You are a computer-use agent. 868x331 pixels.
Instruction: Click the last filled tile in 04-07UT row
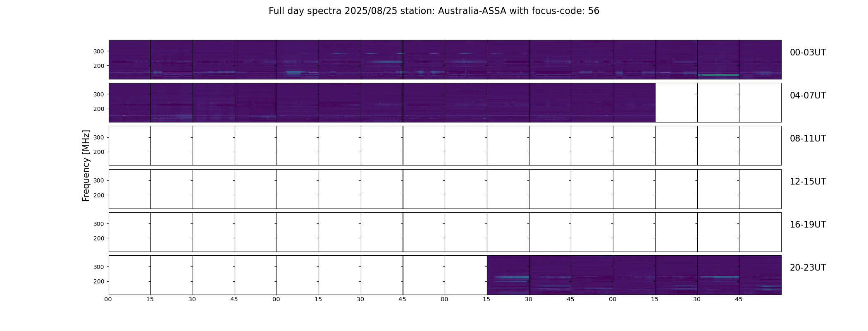tap(634, 103)
